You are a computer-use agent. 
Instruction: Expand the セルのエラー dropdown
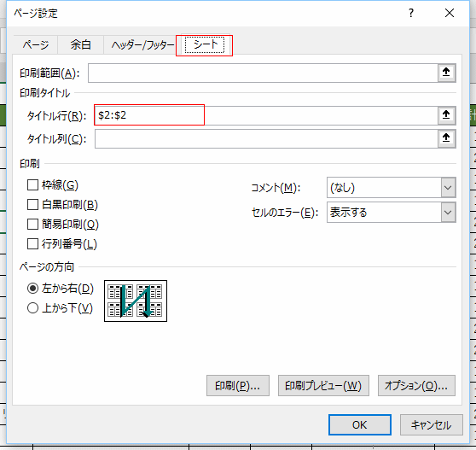tap(392, 212)
